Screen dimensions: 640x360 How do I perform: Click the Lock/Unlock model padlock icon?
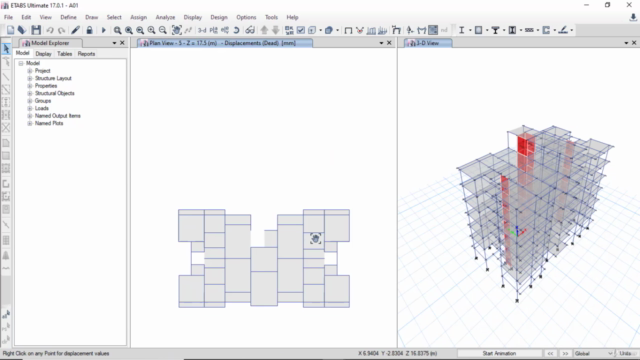coord(89,30)
